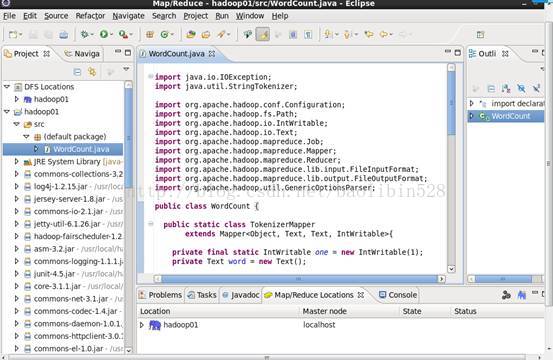Click the Next Annotation icon
The image size is (553, 360).
click(x=328, y=34)
